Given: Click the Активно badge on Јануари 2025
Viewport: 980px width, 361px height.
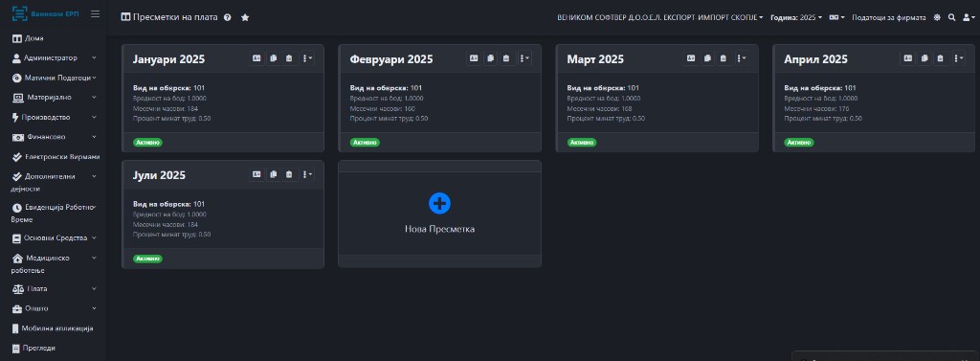Looking at the screenshot, I should (x=148, y=142).
